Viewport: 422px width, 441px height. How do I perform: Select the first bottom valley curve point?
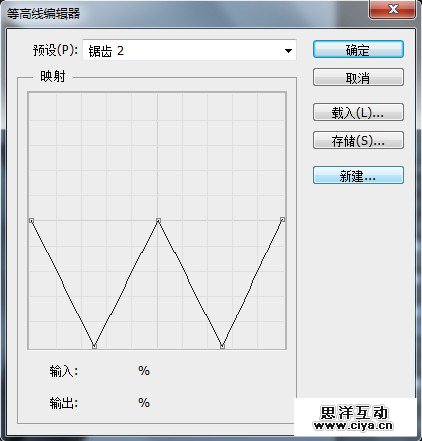[x=94, y=347]
